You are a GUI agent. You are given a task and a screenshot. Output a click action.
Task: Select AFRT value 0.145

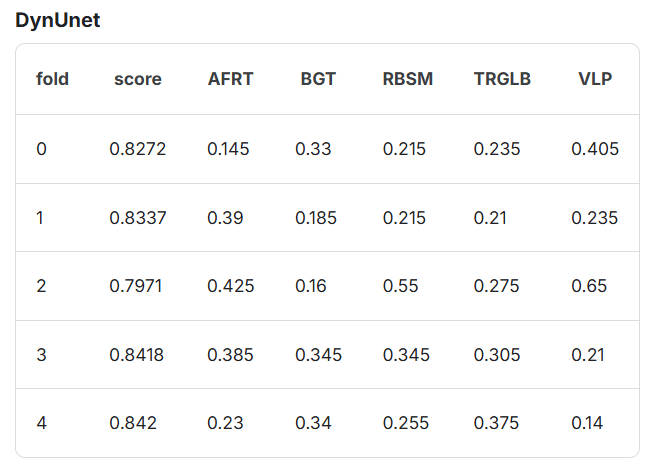pos(228,149)
